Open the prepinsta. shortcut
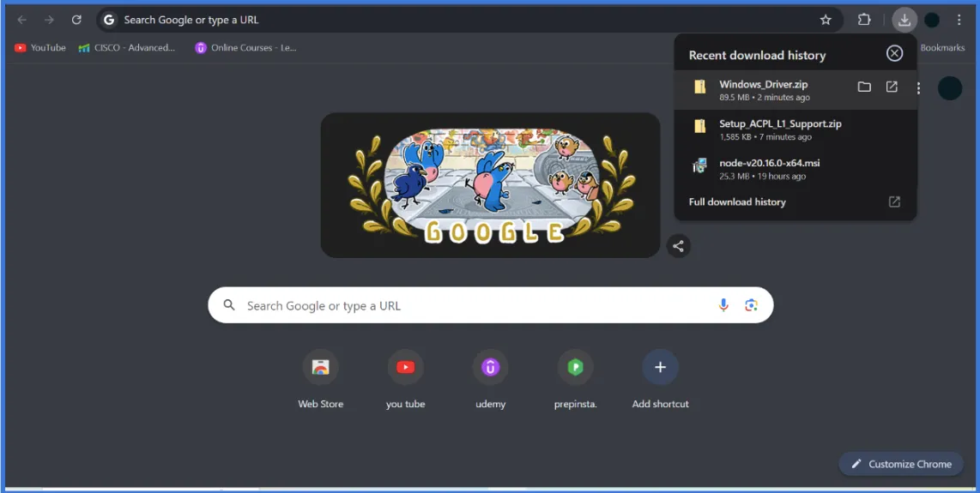The image size is (980, 493). [x=576, y=380]
